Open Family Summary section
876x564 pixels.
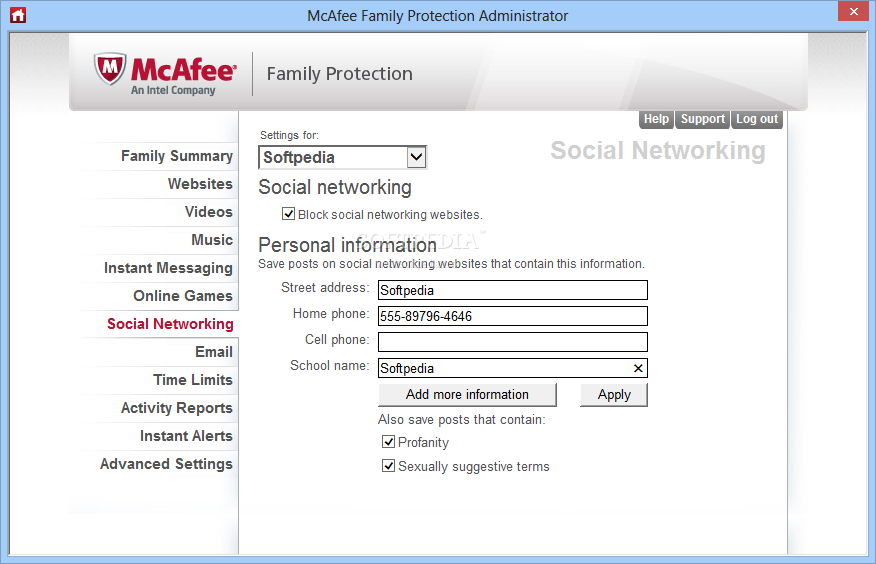(177, 156)
